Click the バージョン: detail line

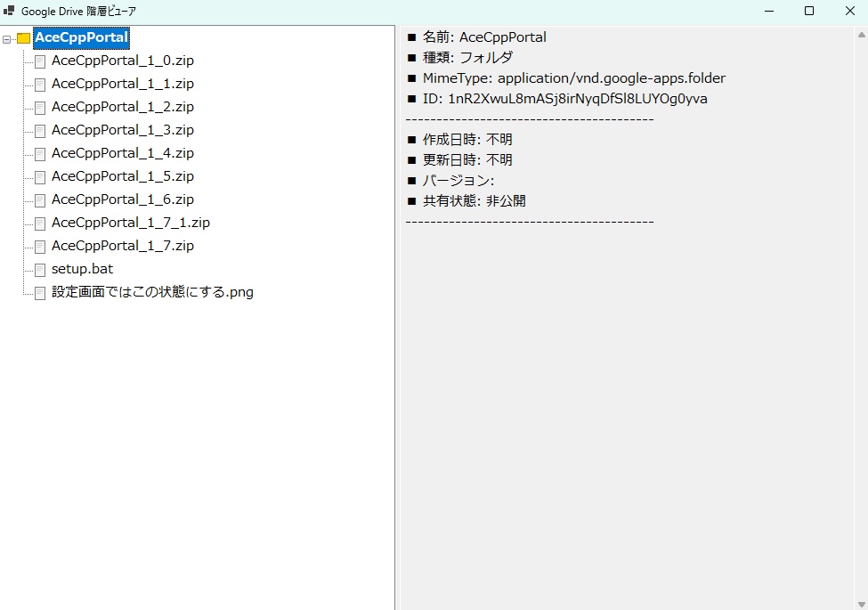click(450, 181)
